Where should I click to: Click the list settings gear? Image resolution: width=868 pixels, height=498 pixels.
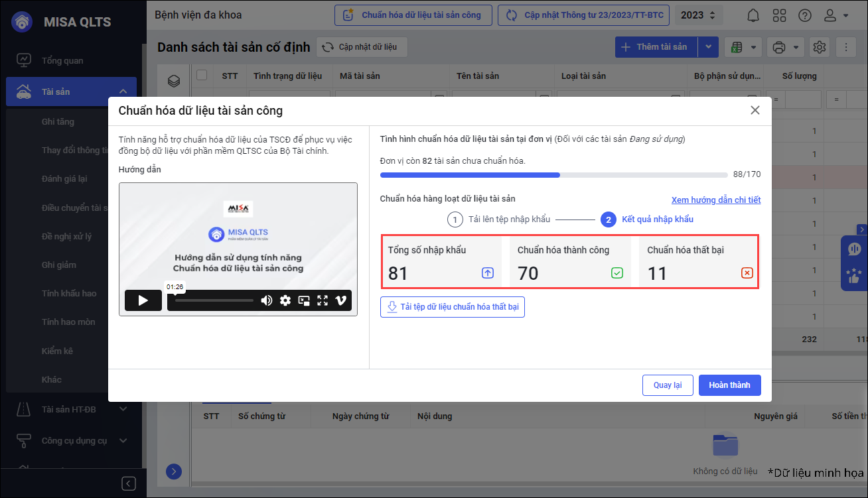click(x=820, y=47)
